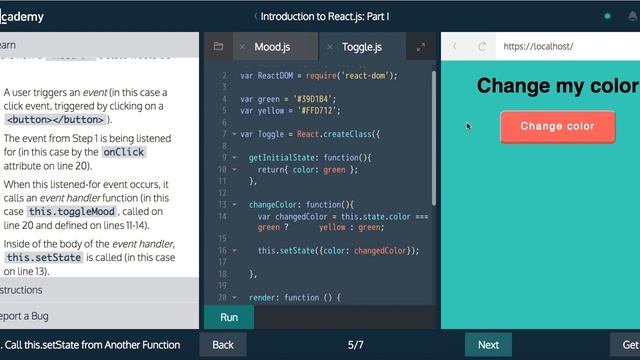Click the changeColor: function code line
Image resolution: width=640 pixels, height=360 pixels.
click(x=302, y=204)
